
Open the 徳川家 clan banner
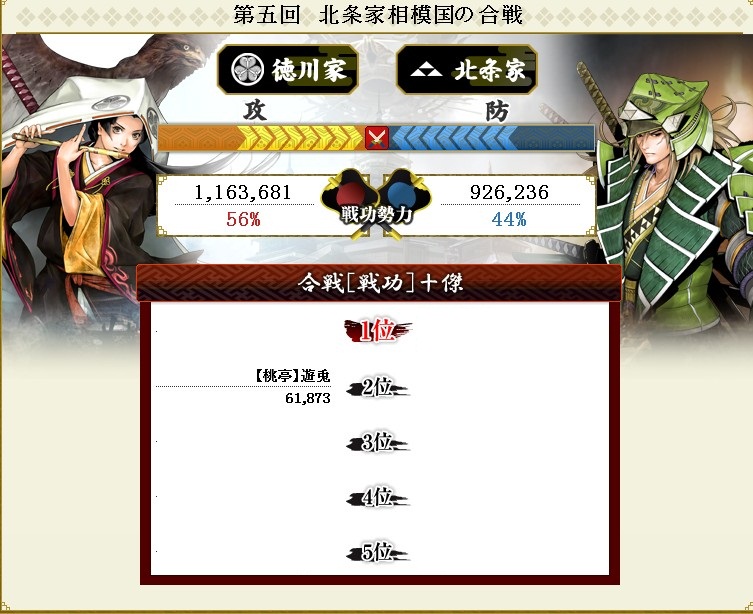point(288,70)
